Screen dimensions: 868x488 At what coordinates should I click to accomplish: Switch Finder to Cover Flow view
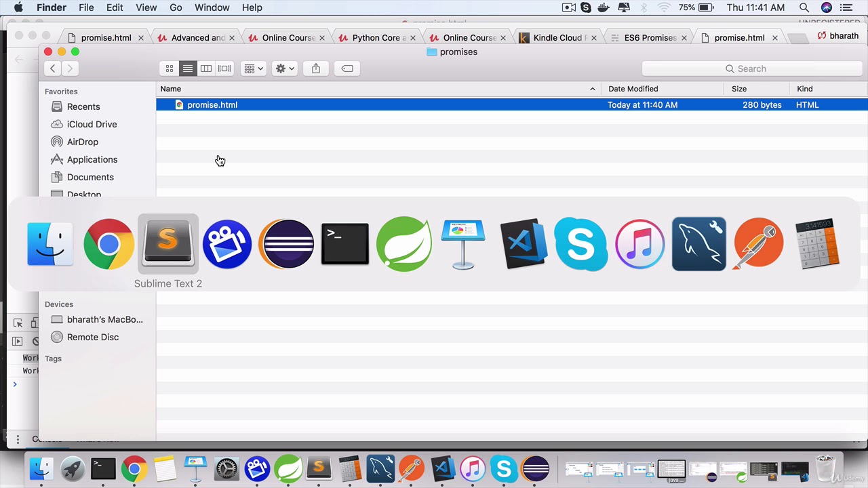click(224, 68)
